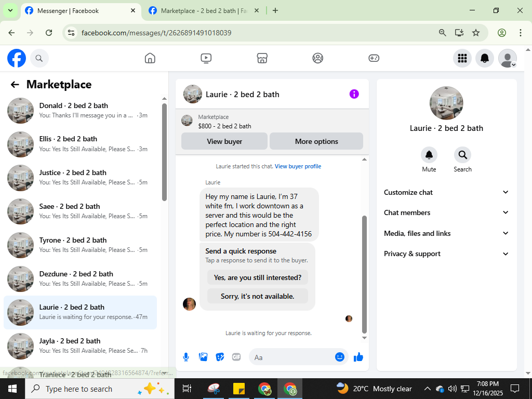Click the chat messages scrollbar thumb
Image resolution: width=532 pixels, height=399 pixels.
[x=364, y=274]
